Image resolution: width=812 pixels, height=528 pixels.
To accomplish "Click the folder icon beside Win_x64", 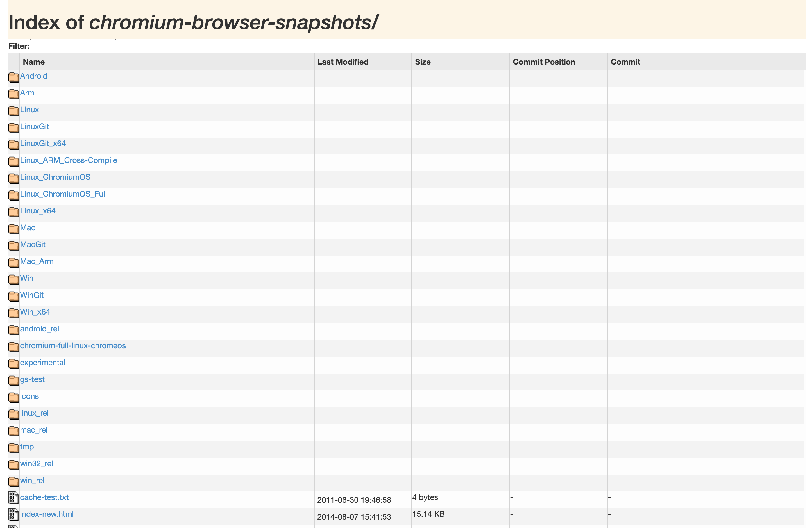I will coord(14,313).
